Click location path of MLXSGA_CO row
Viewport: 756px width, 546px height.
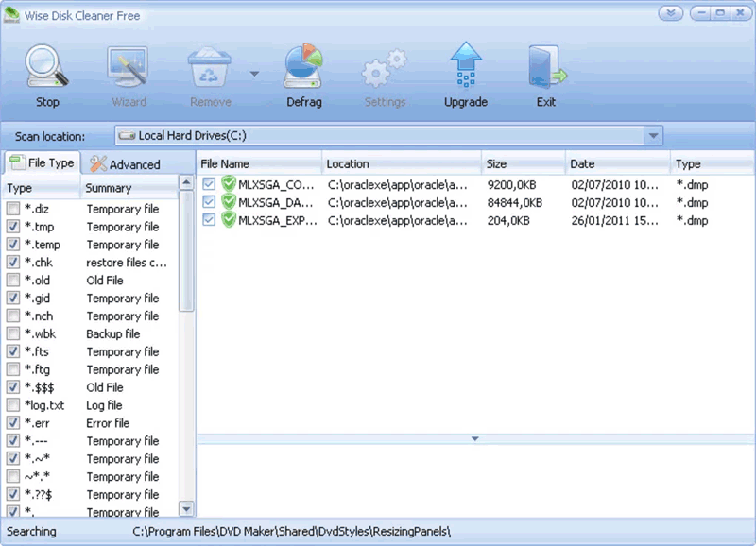click(x=397, y=184)
